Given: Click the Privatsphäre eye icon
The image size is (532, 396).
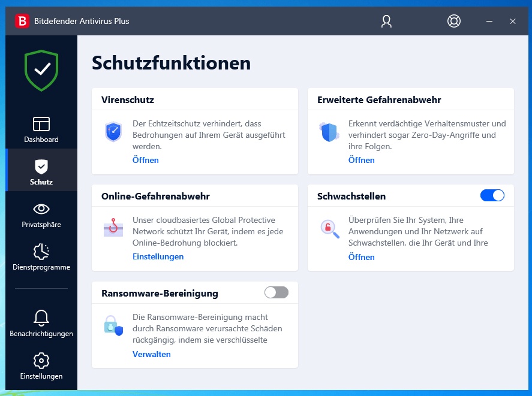Looking at the screenshot, I should tap(41, 209).
